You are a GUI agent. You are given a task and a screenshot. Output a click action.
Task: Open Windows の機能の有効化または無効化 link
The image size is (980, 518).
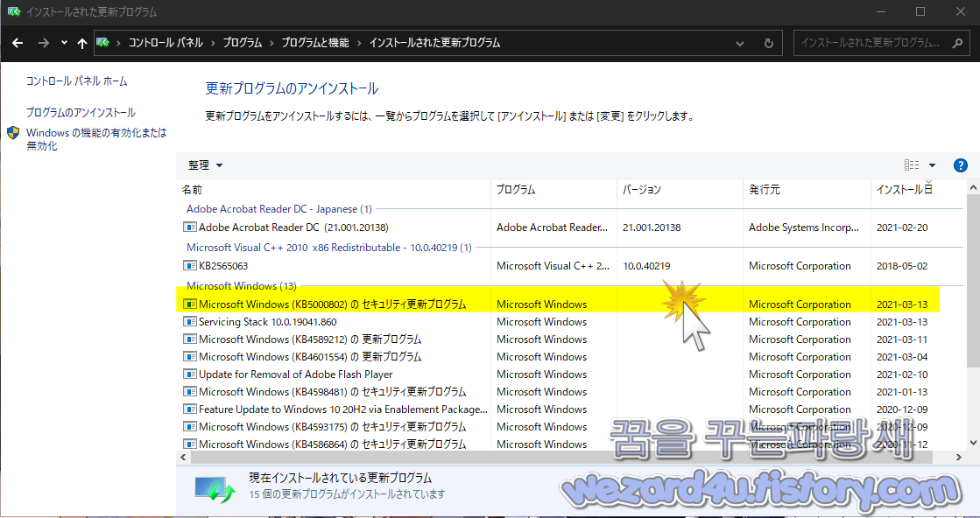click(96, 139)
